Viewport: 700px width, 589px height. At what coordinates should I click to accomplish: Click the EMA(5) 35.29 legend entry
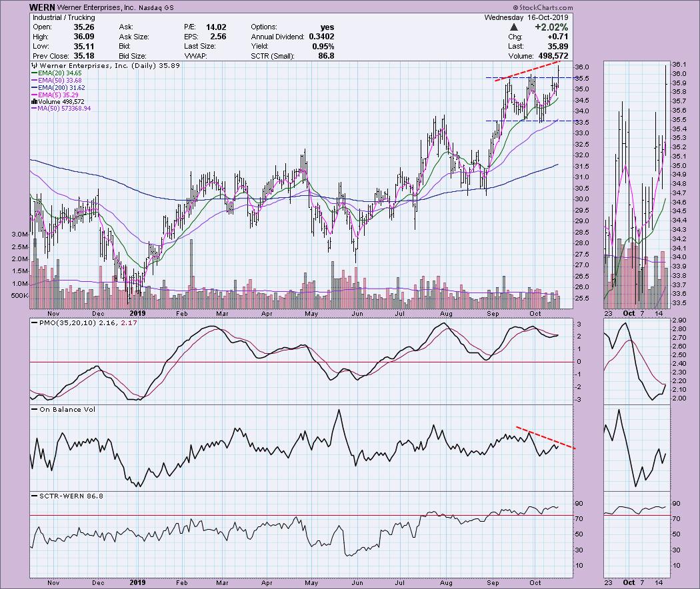coord(55,95)
